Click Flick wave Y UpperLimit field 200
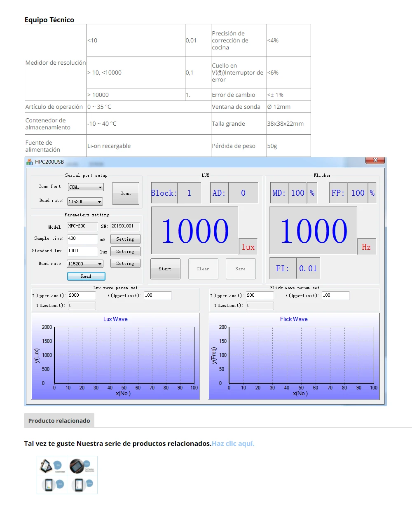Screen dimensions: 412x532 click(260, 295)
